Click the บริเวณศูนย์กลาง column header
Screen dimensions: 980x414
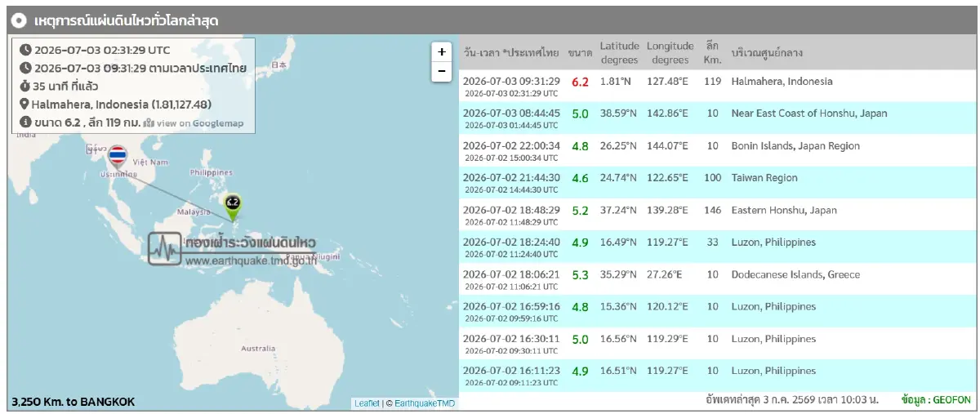(x=767, y=53)
